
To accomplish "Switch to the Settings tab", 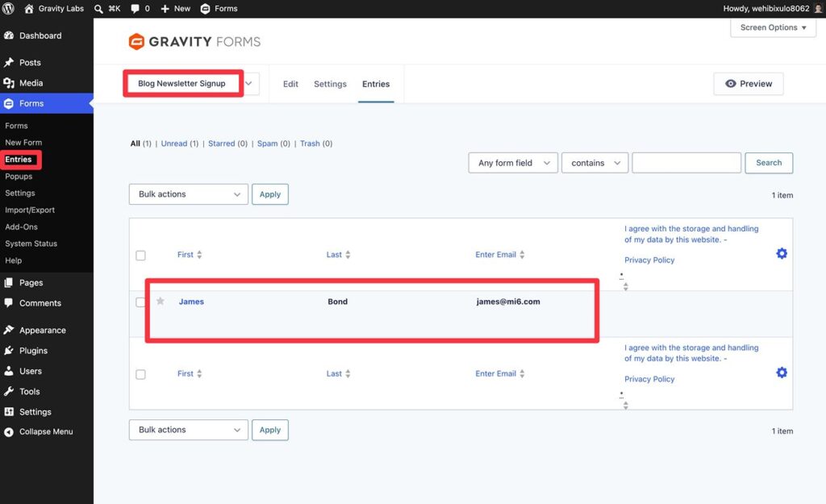I will point(330,84).
